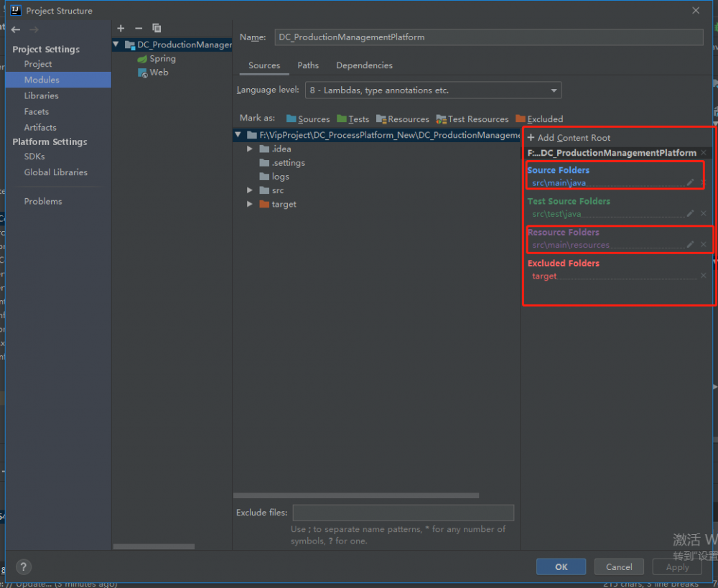This screenshot has height=588, width=718.
Task: Expand the .idea folder node
Action: pos(250,149)
